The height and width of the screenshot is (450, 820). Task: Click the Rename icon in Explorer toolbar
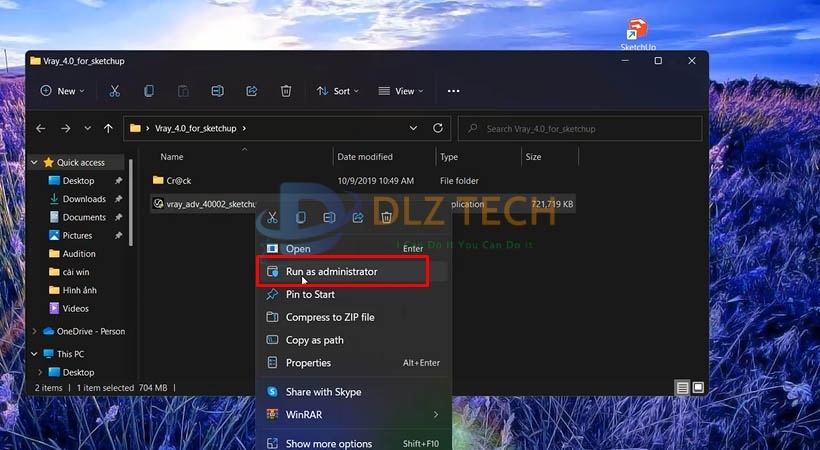(x=217, y=91)
